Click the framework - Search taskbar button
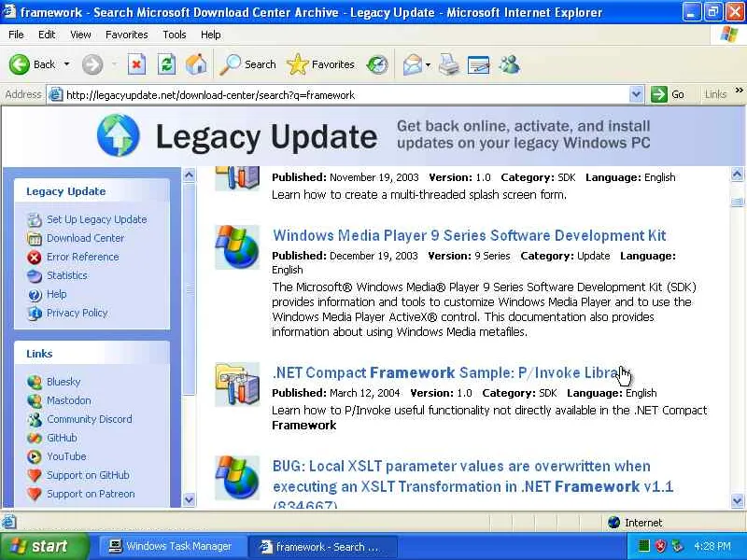 (322, 547)
